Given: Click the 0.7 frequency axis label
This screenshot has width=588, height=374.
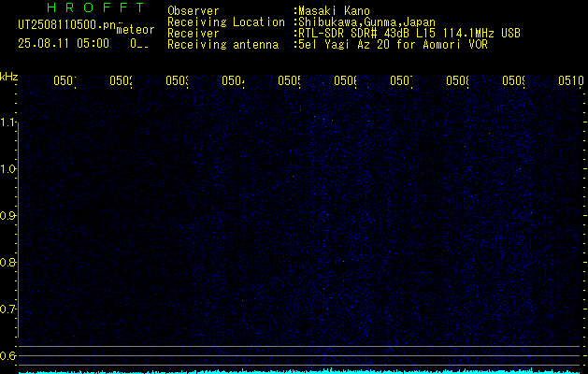Looking at the screenshot, I should point(7,309).
